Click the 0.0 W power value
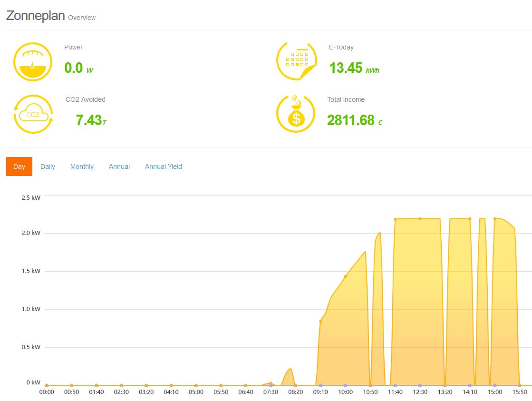The image size is (532, 401). (x=78, y=68)
